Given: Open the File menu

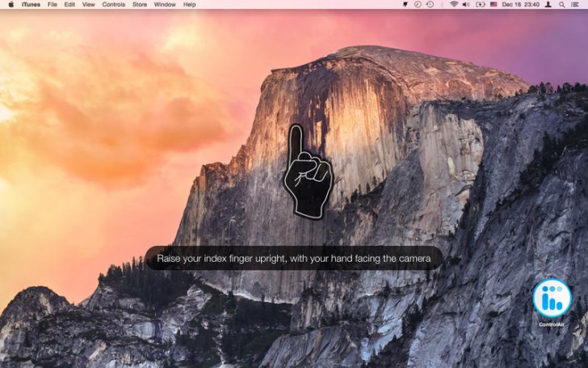Looking at the screenshot, I should pos(52,5).
